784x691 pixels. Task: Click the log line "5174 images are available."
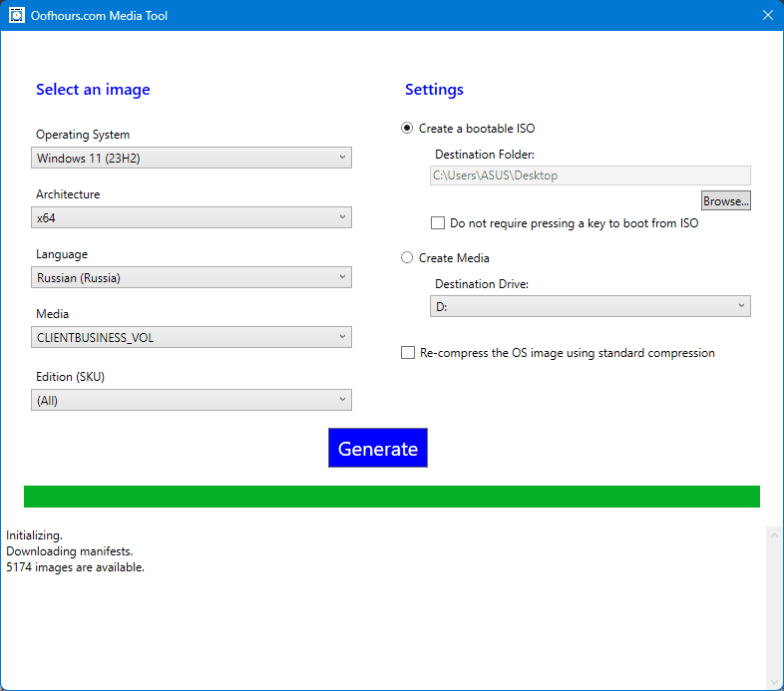(x=76, y=567)
